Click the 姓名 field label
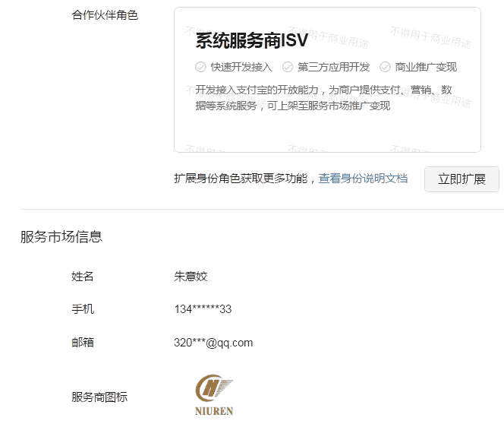This screenshot has height=427, width=504. pos(83,277)
